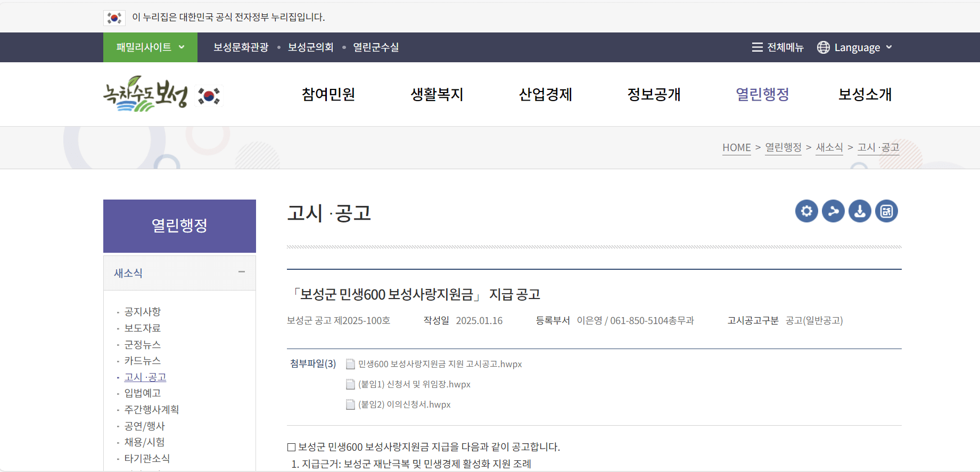Select 입법예고 in the sidebar

[x=142, y=393]
